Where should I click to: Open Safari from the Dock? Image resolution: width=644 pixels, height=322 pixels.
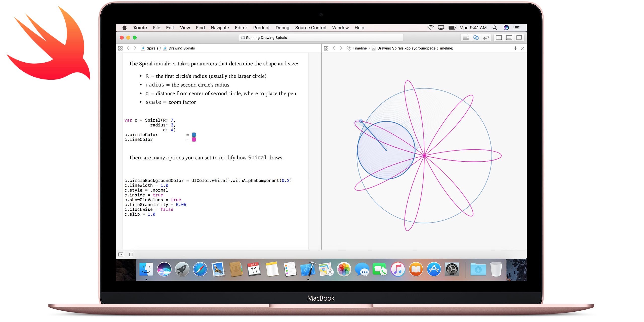click(x=200, y=269)
